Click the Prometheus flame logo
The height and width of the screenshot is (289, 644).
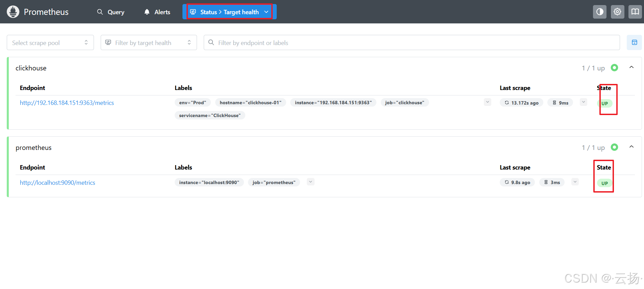pyautogui.click(x=13, y=12)
